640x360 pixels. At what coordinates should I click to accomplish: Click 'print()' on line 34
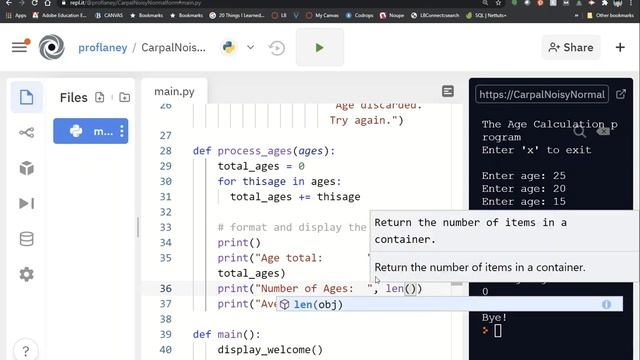click(239, 242)
